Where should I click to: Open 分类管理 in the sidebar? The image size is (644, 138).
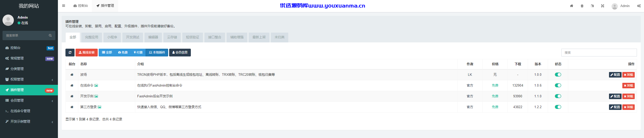pos(29,69)
